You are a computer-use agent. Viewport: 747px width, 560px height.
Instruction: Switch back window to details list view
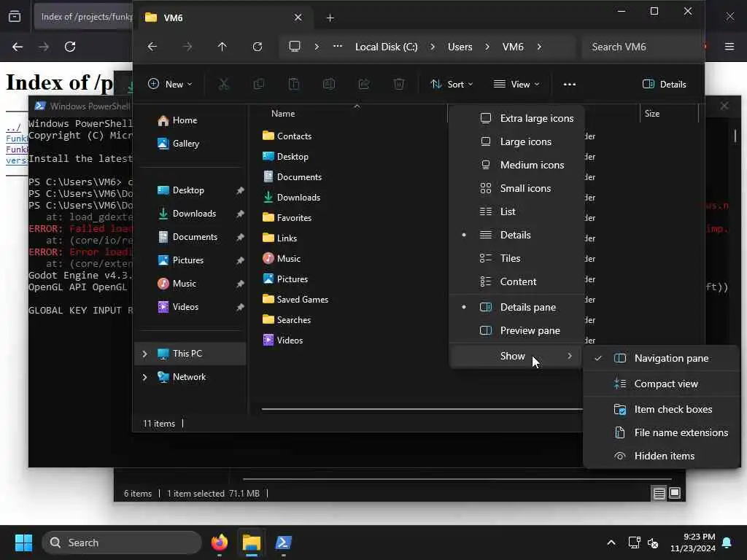point(659,494)
